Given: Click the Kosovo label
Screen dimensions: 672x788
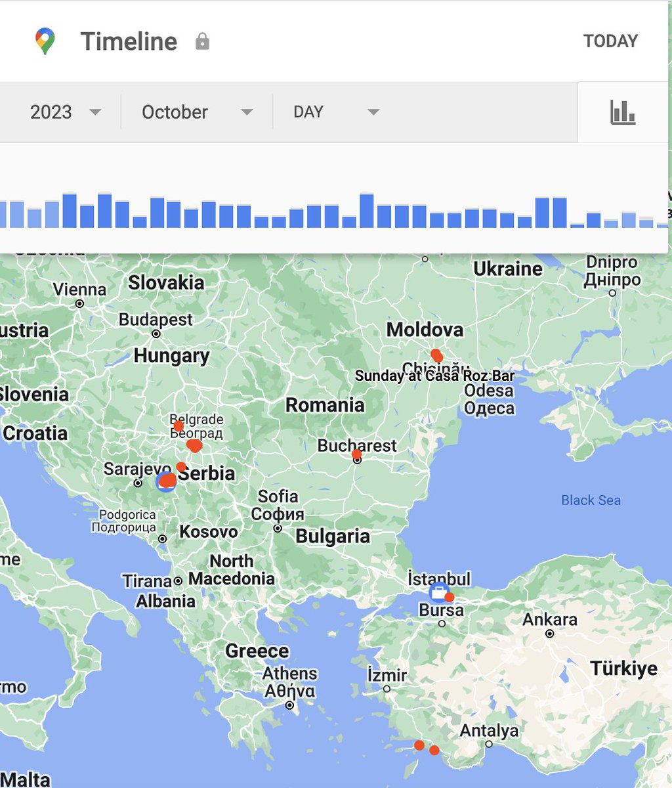Looking at the screenshot, I should [208, 531].
